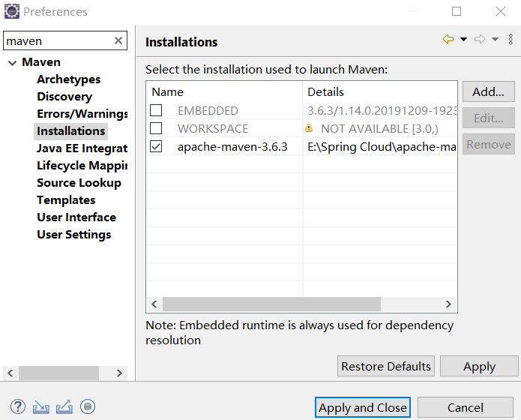
Task: Open the User Interface preference page
Action: (76, 217)
